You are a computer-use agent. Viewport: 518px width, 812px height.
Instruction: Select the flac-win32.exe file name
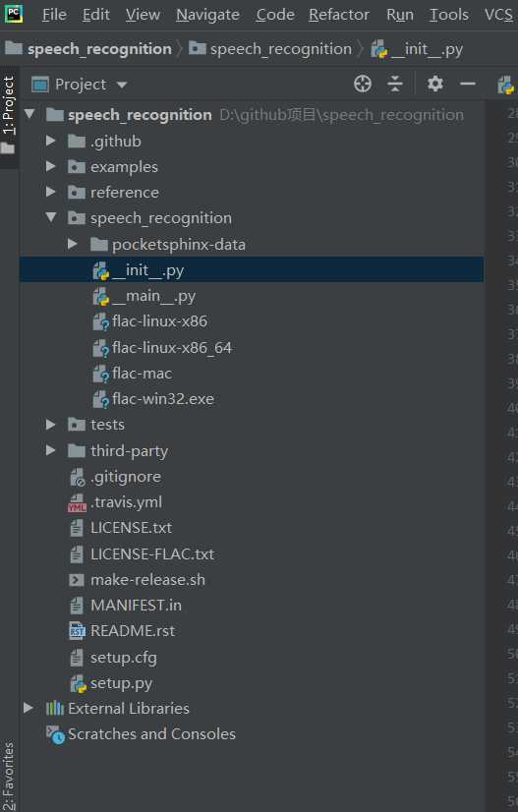163,399
